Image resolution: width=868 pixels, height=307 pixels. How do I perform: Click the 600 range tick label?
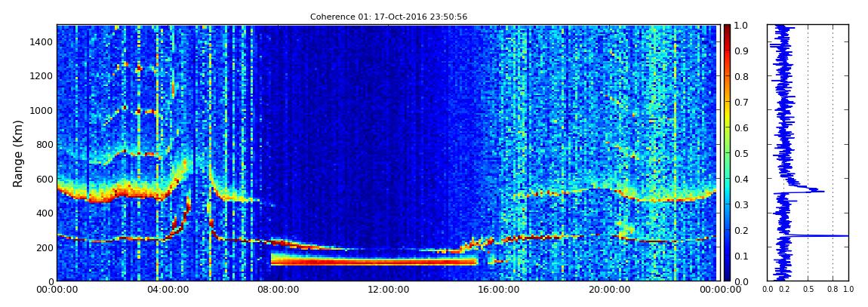pos(45,179)
